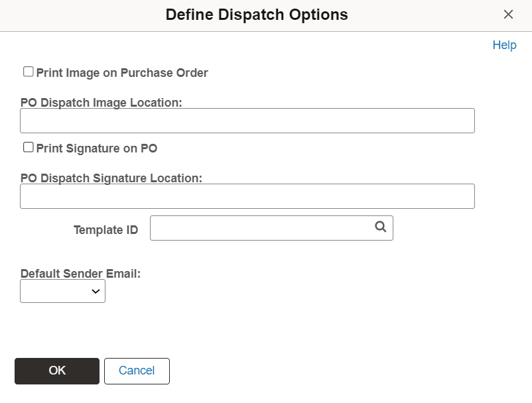Click inside the PO Dispatch Image Location field
The height and width of the screenshot is (403, 532).
tap(245, 120)
